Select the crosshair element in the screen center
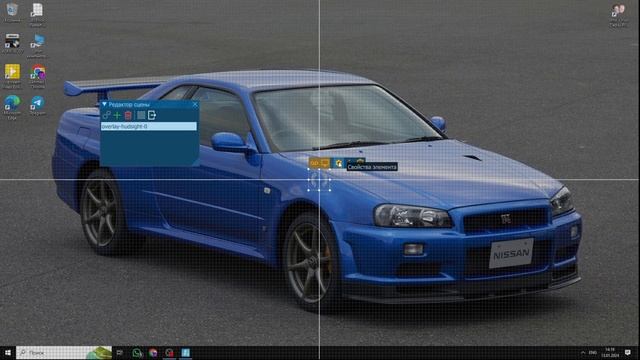Image resolution: width=640 pixels, height=360 pixels. (319, 180)
